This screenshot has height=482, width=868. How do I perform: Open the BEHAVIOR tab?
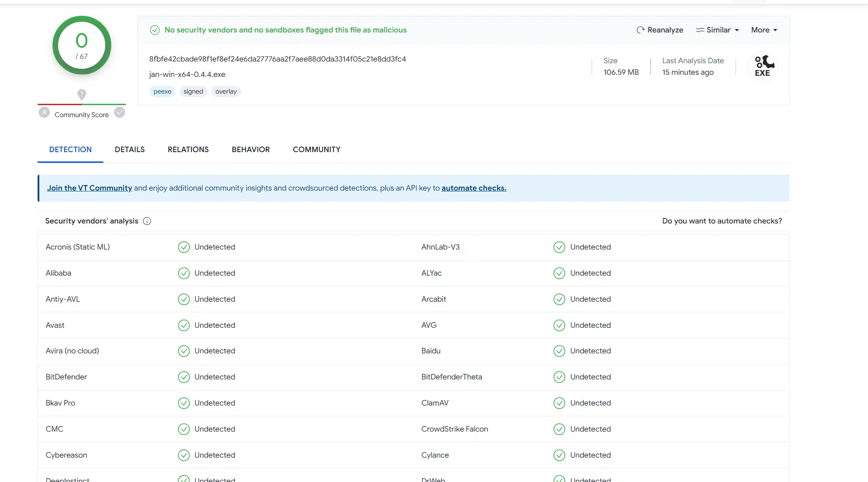point(251,150)
